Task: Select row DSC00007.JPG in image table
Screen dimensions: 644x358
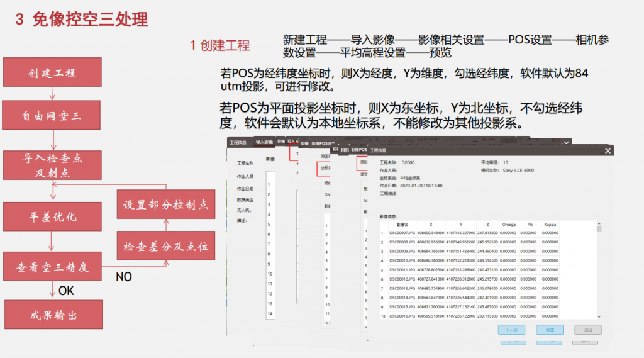Action: 469,233
